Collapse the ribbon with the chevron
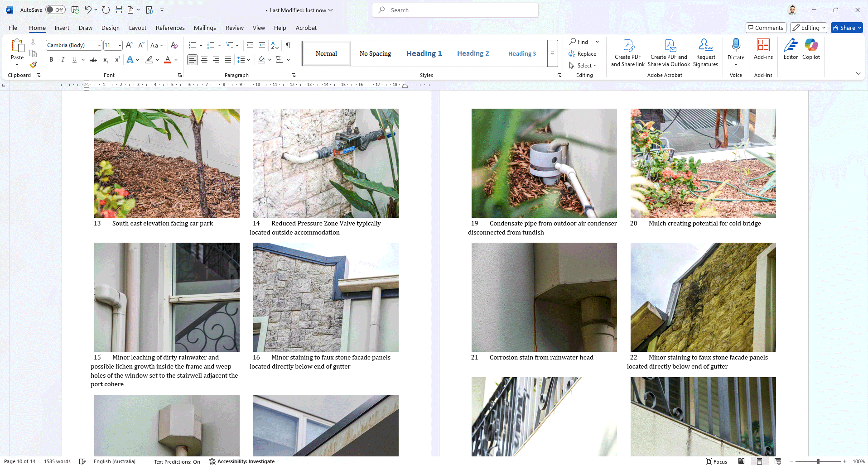This screenshot has width=868, height=465. click(x=858, y=73)
